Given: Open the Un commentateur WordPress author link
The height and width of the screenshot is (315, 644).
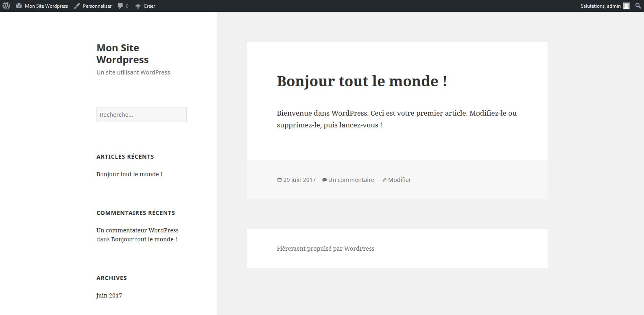Looking at the screenshot, I should 138,230.
